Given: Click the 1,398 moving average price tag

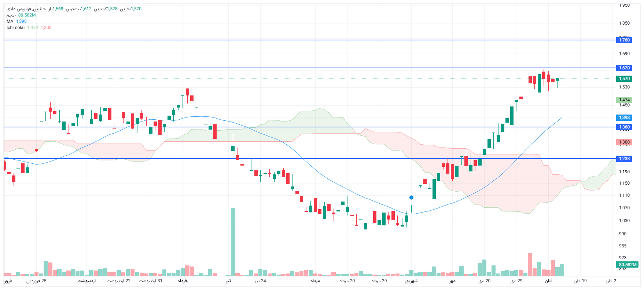Looking at the screenshot, I should [x=624, y=117].
